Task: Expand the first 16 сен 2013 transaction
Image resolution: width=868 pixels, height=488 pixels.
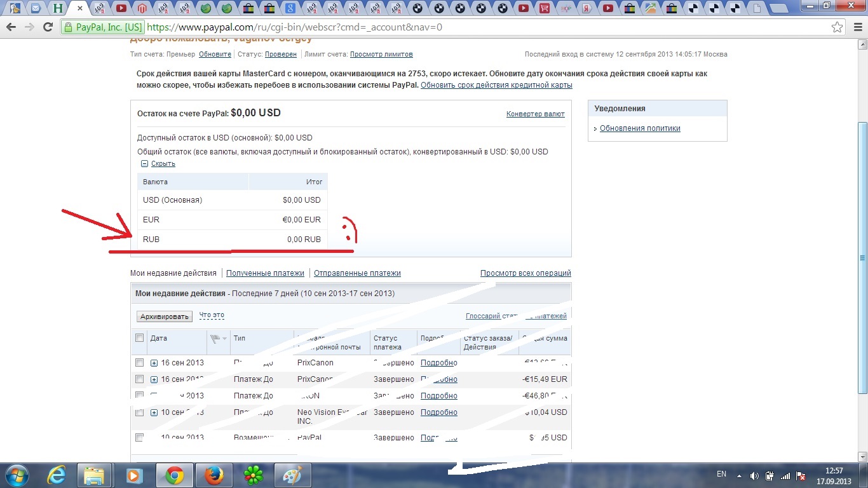Action: [x=154, y=363]
